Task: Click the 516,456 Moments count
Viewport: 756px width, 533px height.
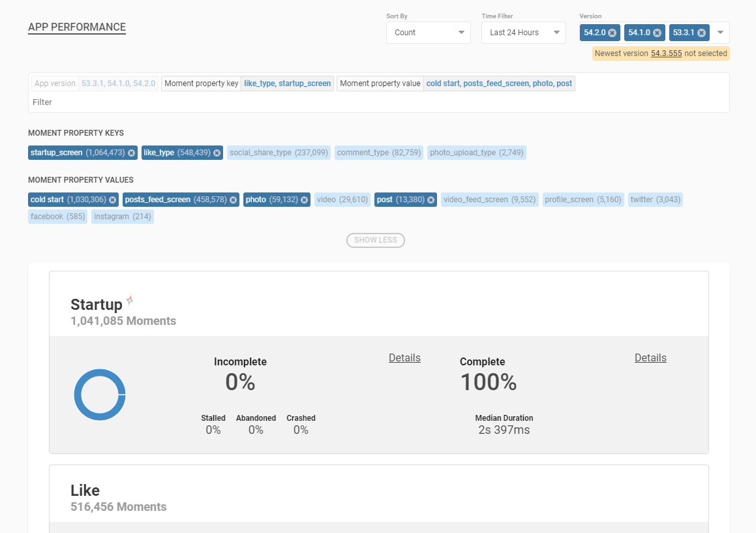Action: pyautogui.click(x=118, y=507)
